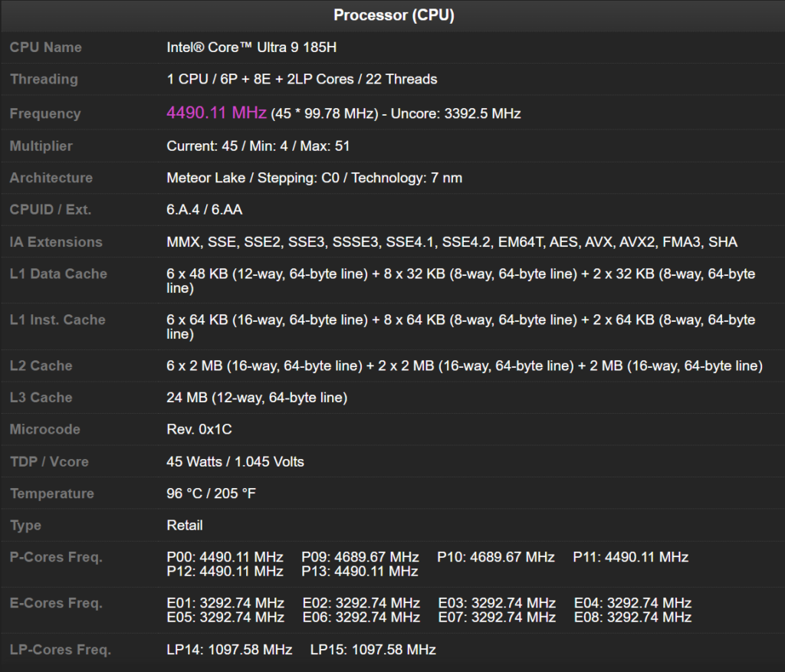Click the E04 core frequency entry

click(x=632, y=603)
